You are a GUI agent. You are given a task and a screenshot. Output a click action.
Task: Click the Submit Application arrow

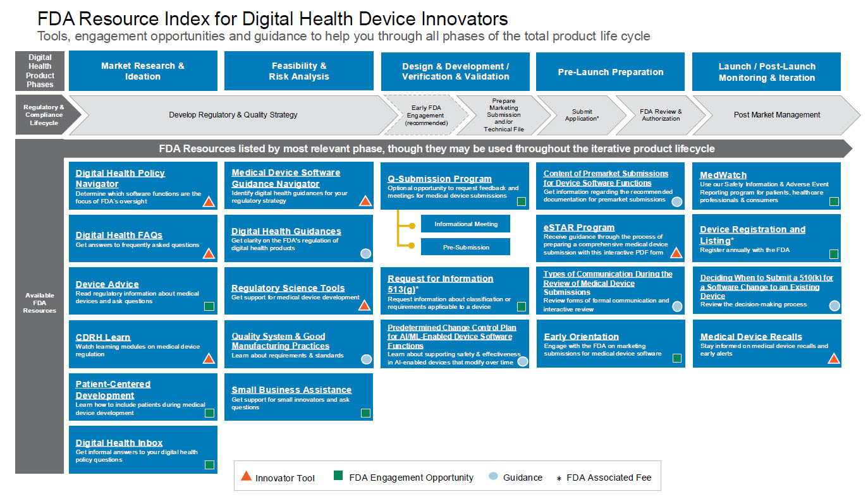582,115
